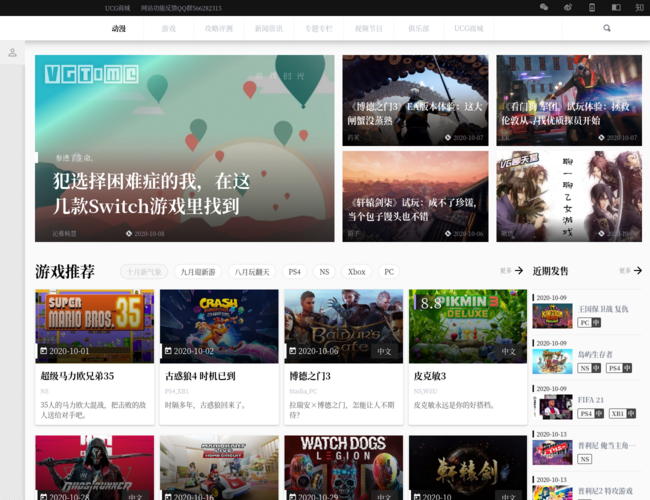
Task: Open 博德之门3 EA版本体验 article thumbnail
Action: tap(415, 100)
